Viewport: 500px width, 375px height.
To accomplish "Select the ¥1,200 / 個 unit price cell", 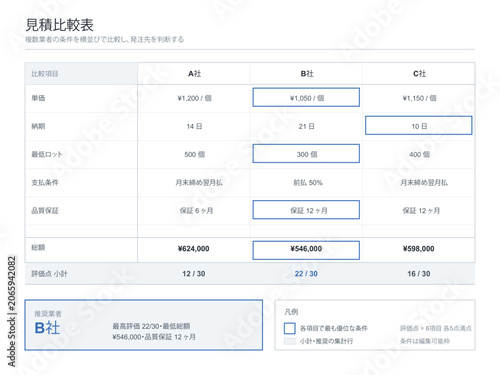I will (194, 98).
